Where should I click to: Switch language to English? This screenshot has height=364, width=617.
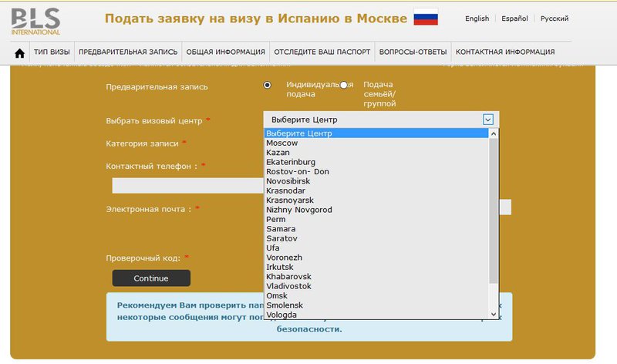(x=477, y=19)
